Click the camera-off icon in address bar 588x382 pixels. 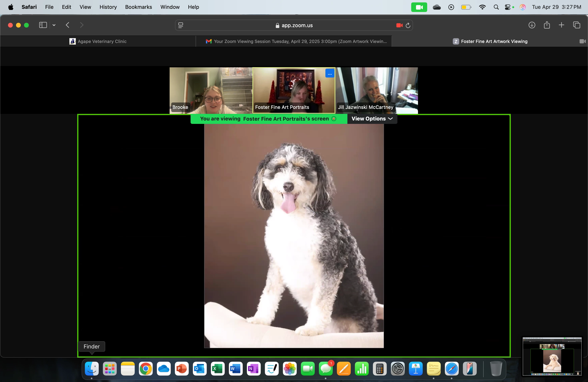pos(399,25)
